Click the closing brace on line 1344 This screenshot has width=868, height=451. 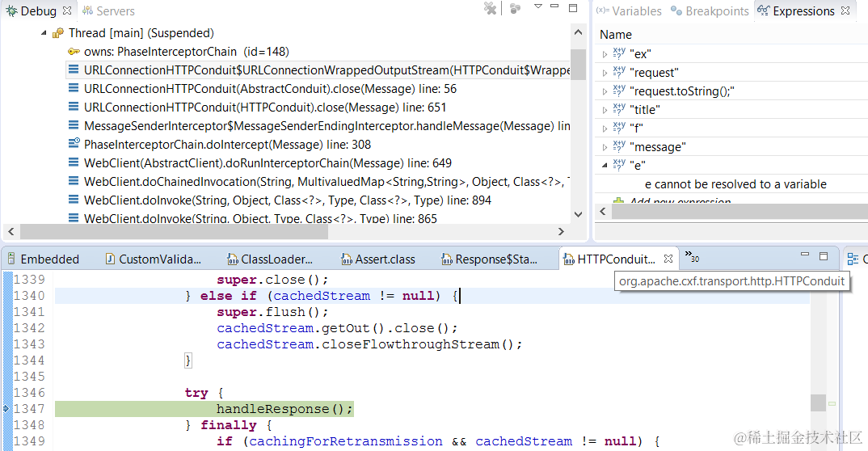pos(188,360)
